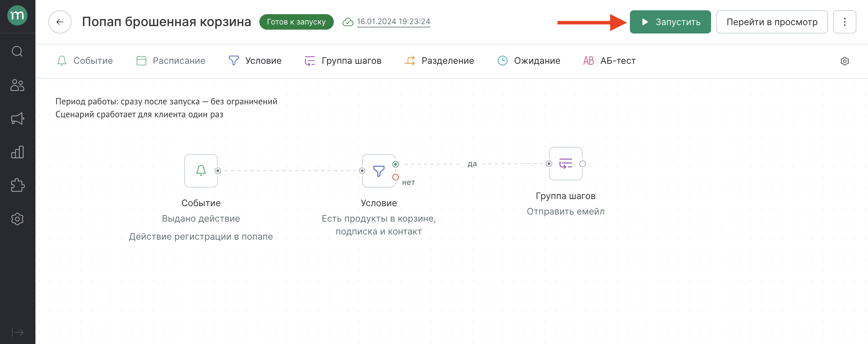This screenshot has height=344, width=868.
Task: Add a Группа шагов block from toolbar
Action: [x=343, y=61]
